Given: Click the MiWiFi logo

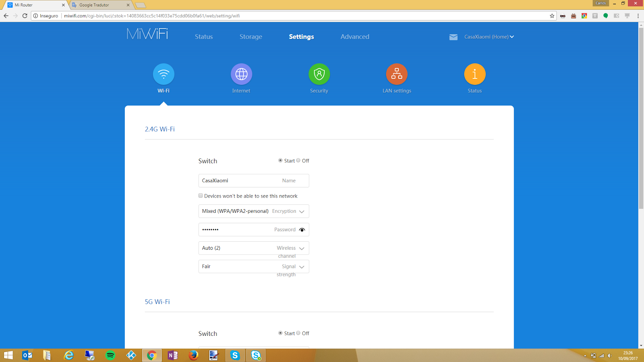Looking at the screenshot, I should [147, 34].
